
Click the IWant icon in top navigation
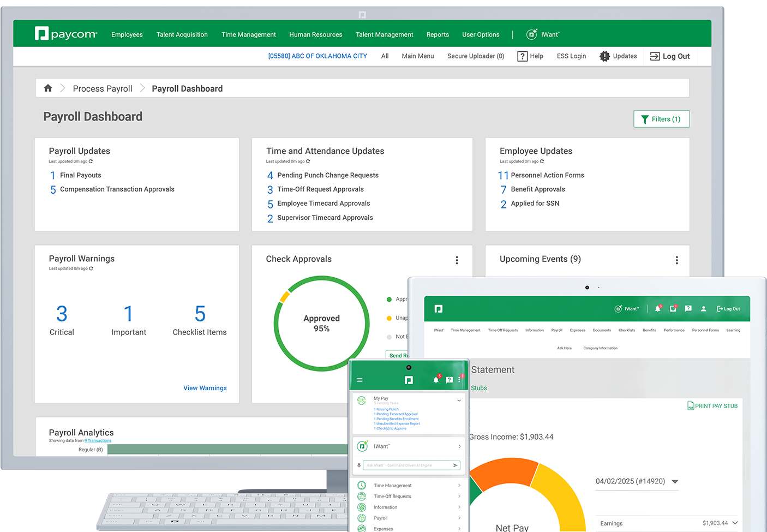point(531,34)
